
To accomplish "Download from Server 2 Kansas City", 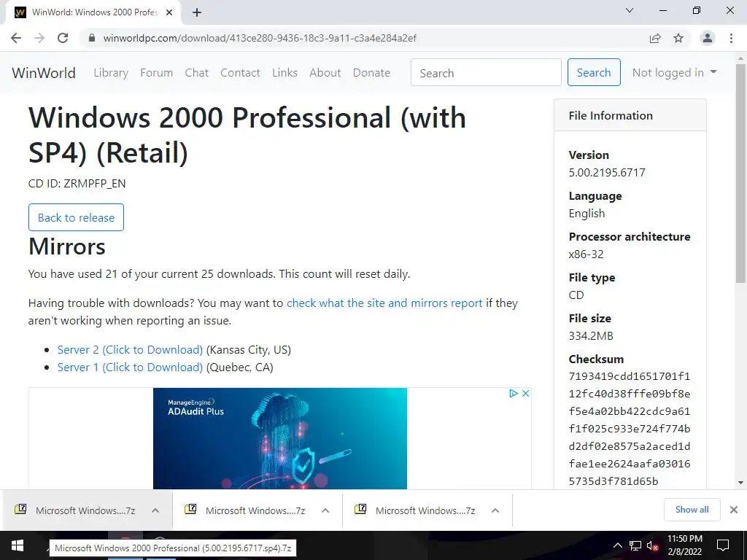I will pos(130,350).
